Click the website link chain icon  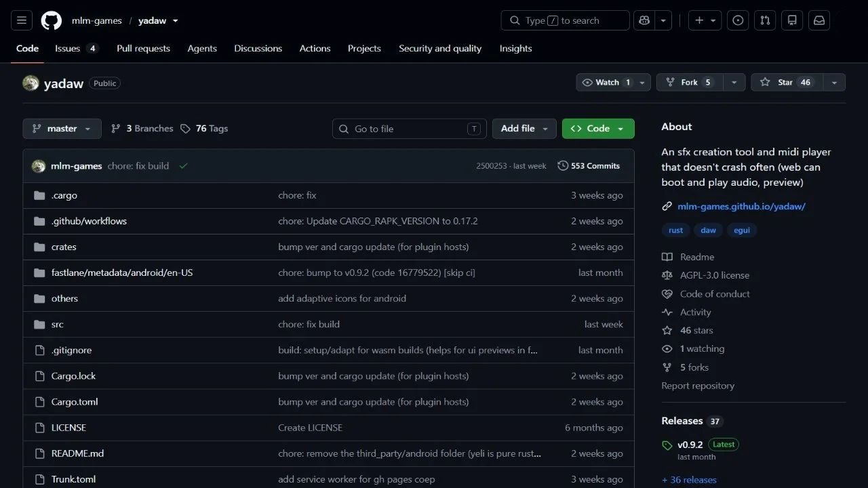pos(667,207)
